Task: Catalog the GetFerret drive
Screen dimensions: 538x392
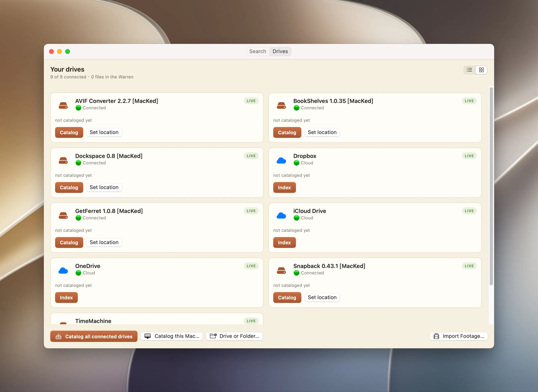Action: 69,243
